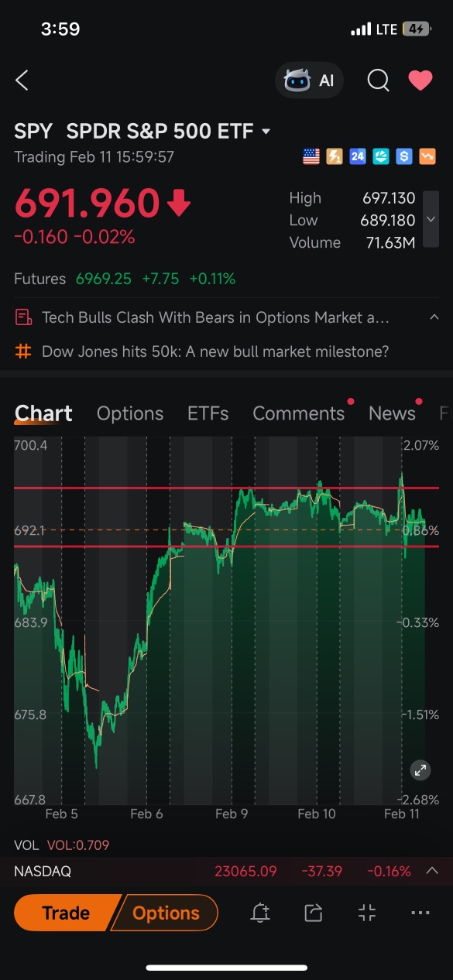Screen dimensions: 453x980
Task: Open the Comments tab
Action: tap(298, 413)
